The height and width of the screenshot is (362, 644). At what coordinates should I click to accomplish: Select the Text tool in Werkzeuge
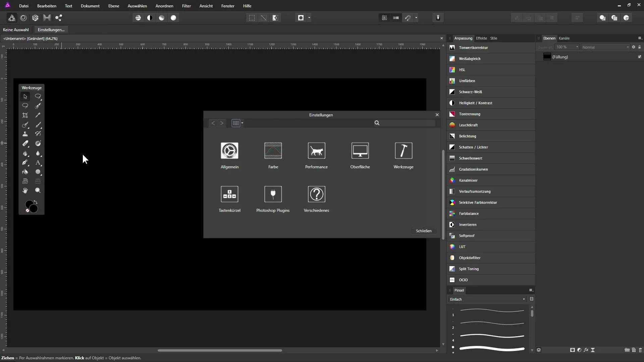tap(38, 163)
